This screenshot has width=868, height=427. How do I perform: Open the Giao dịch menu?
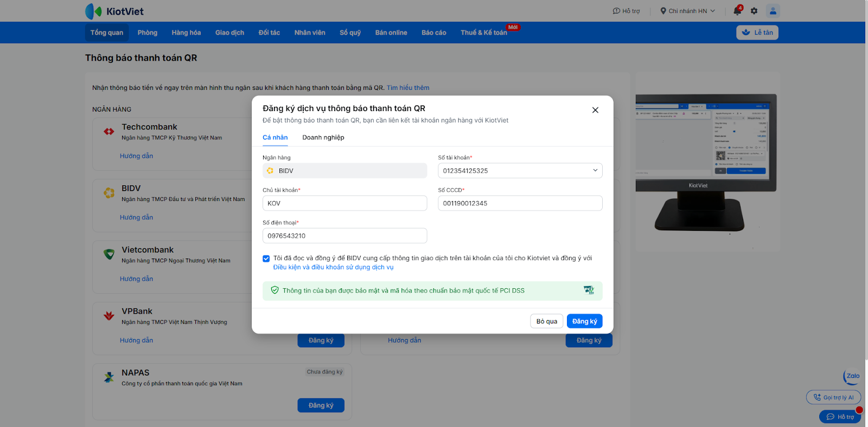click(x=229, y=33)
